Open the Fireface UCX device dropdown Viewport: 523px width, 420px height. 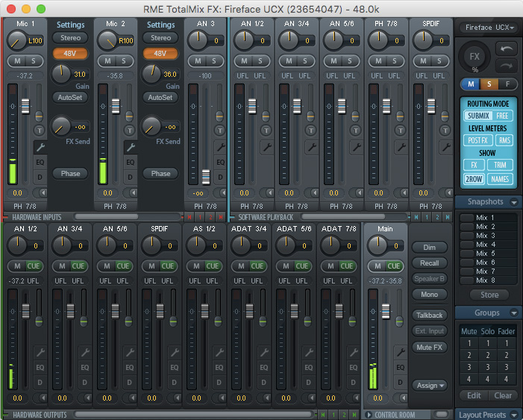click(x=488, y=28)
